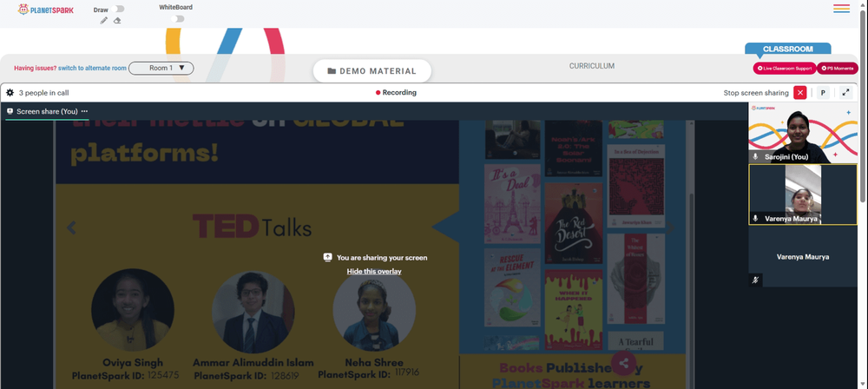
Task: Open Rescue at the Element book cover
Action: pyautogui.click(x=513, y=287)
